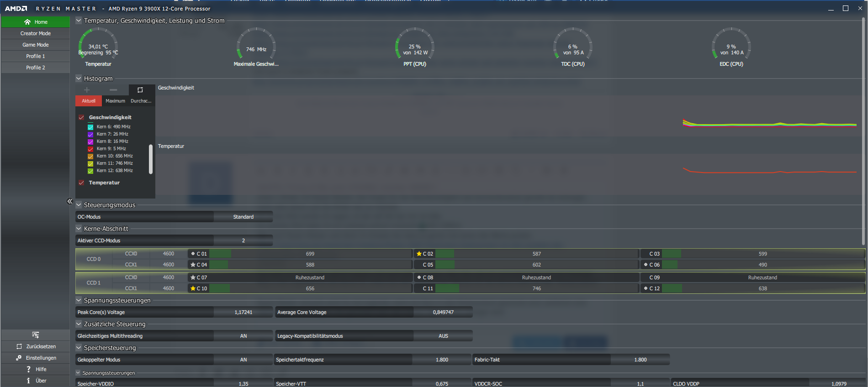Click Zurücksetzen in the sidebar
The width and height of the screenshot is (868, 387).
coord(35,346)
